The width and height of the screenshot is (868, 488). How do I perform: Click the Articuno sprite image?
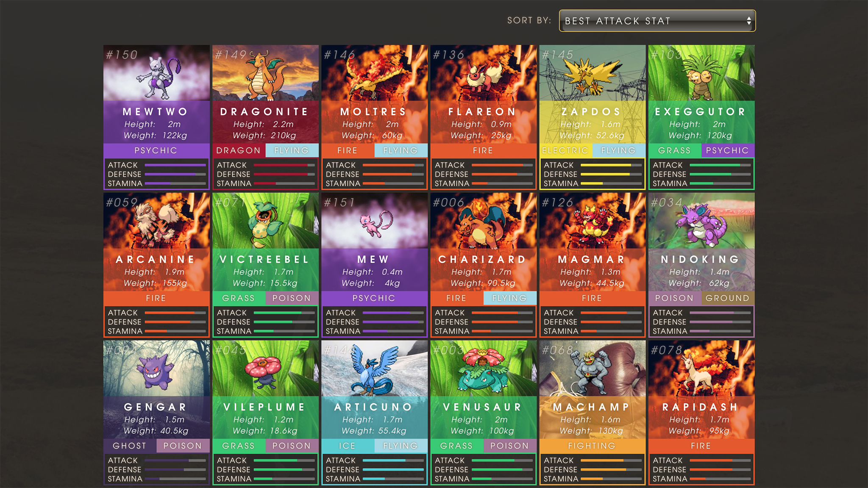(x=375, y=370)
